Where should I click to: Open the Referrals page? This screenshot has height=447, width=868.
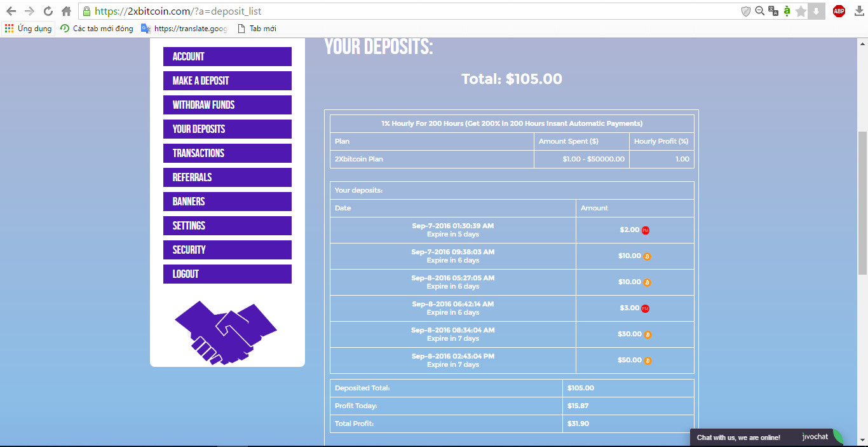(227, 177)
